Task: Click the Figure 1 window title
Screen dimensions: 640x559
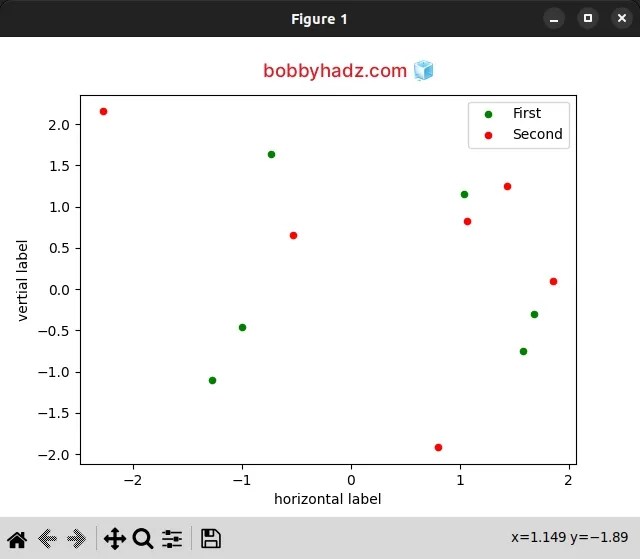Action: point(319,19)
